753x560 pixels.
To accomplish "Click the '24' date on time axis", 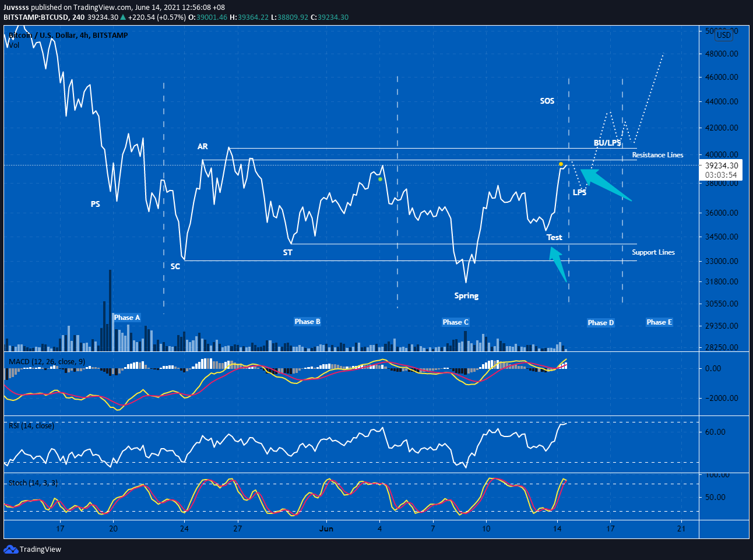I will click(x=184, y=529).
